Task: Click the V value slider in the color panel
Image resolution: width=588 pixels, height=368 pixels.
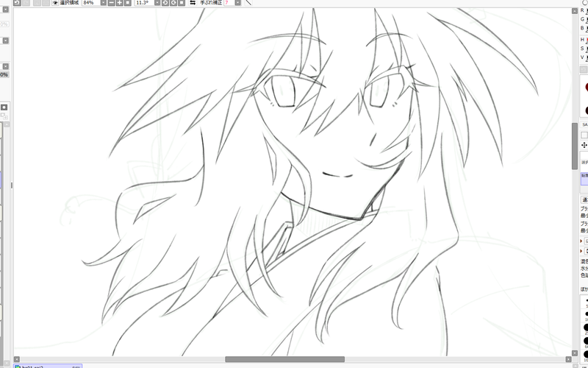Action: [587, 57]
